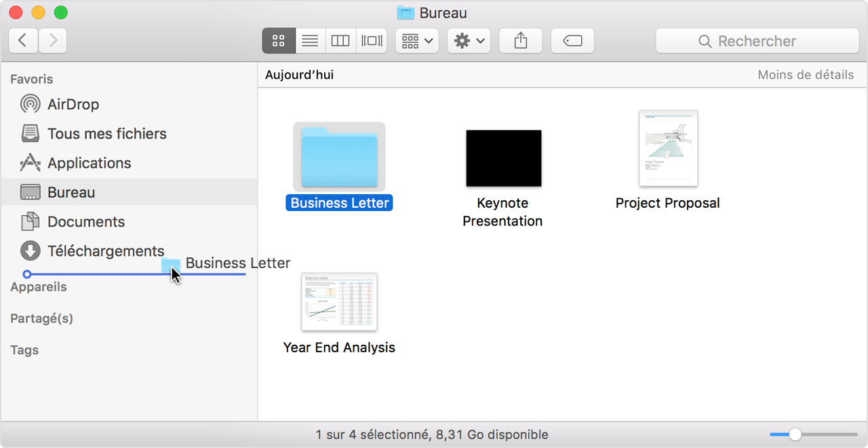Expand the Appareils sidebar section
The image size is (868, 448).
click(39, 287)
